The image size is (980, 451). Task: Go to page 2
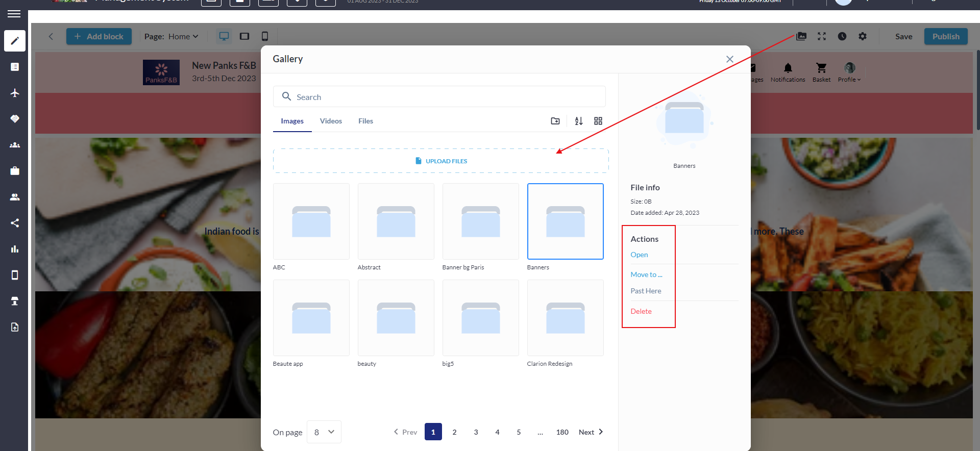(x=454, y=432)
